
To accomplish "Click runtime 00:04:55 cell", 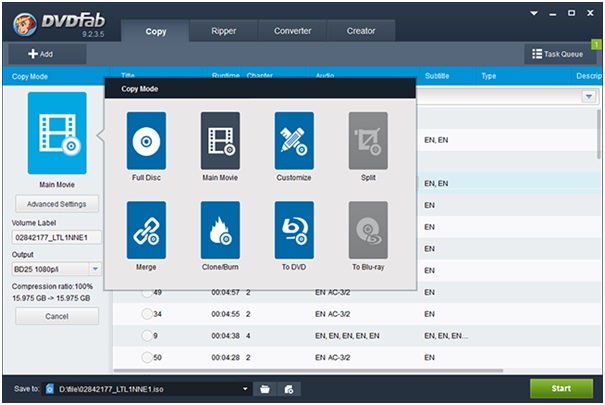I will coord(225,314).
